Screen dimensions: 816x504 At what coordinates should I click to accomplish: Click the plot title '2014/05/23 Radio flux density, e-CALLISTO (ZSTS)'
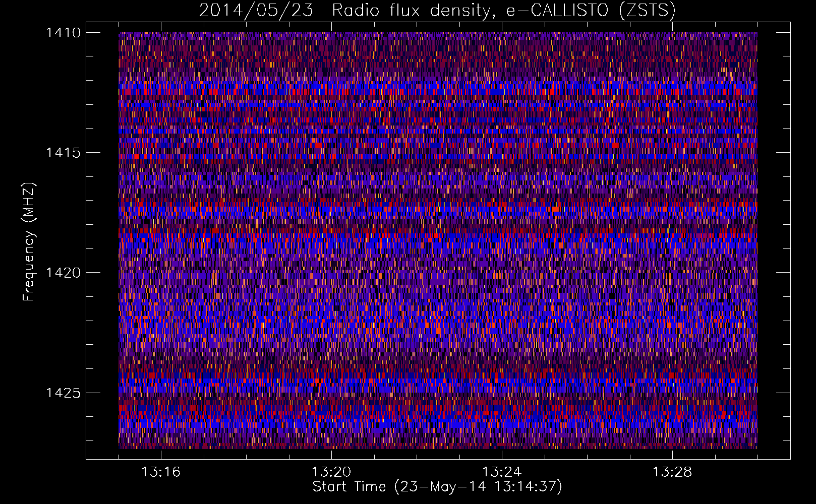coord(437,11)
